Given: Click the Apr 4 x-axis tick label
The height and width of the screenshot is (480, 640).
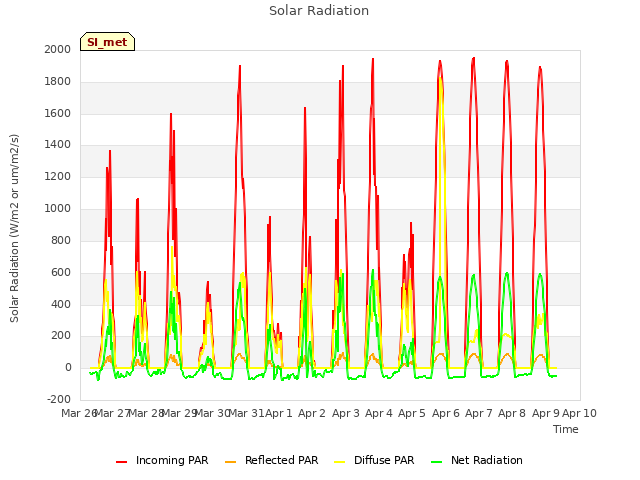Looking at the screenshot, I should 379,413.
